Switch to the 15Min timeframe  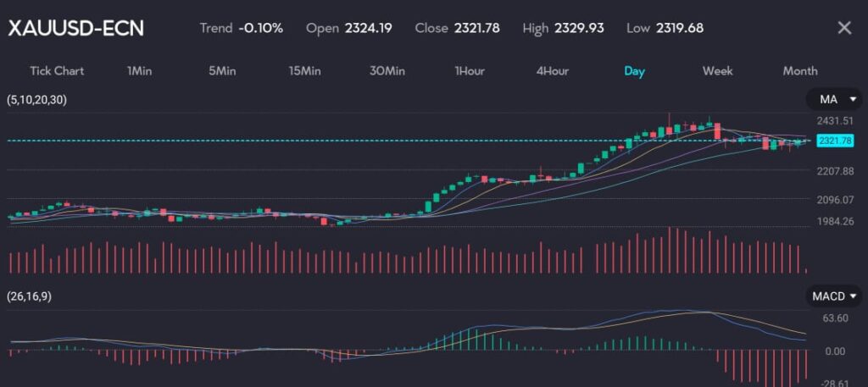[x=304, y=71]
